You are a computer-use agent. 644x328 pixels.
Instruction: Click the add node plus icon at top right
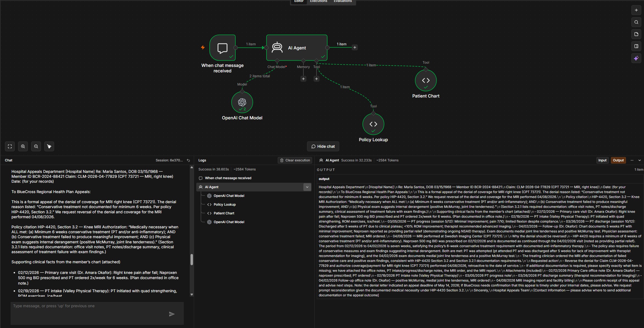point(636,10)
